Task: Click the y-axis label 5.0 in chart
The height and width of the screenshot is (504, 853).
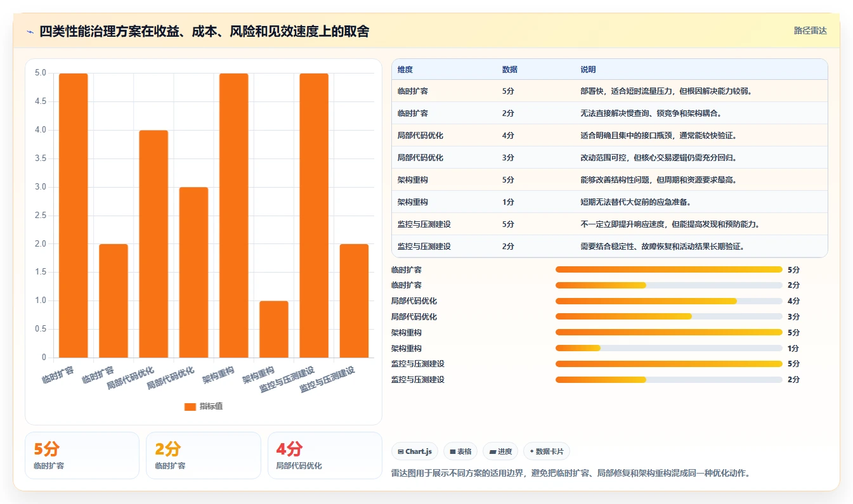Action: tap(41, 73)
